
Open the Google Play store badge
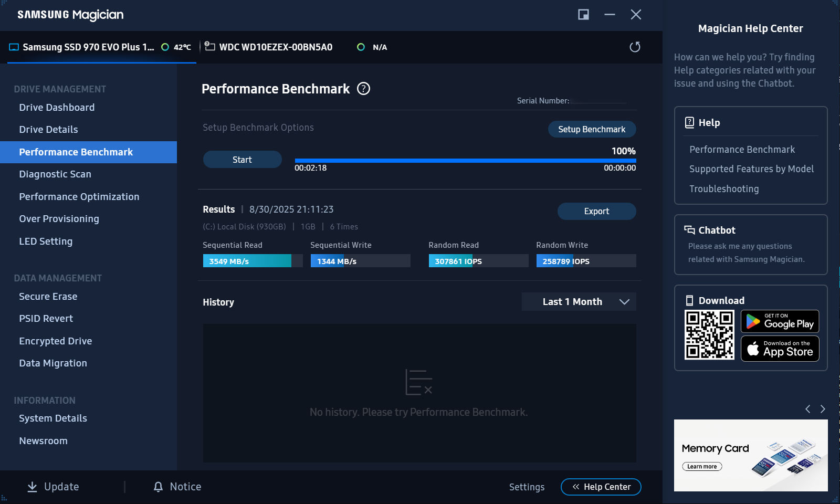tap(780, 321)
